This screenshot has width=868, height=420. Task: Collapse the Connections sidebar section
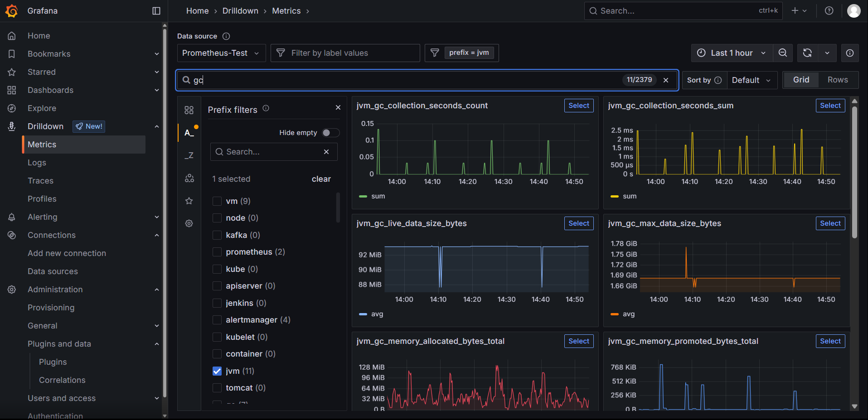[x=157, y=235]
